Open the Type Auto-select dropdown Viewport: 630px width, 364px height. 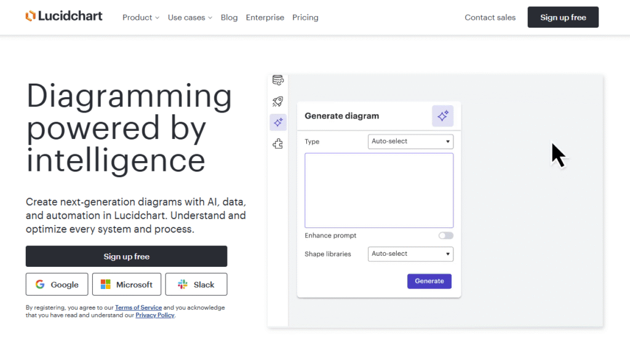410,141
